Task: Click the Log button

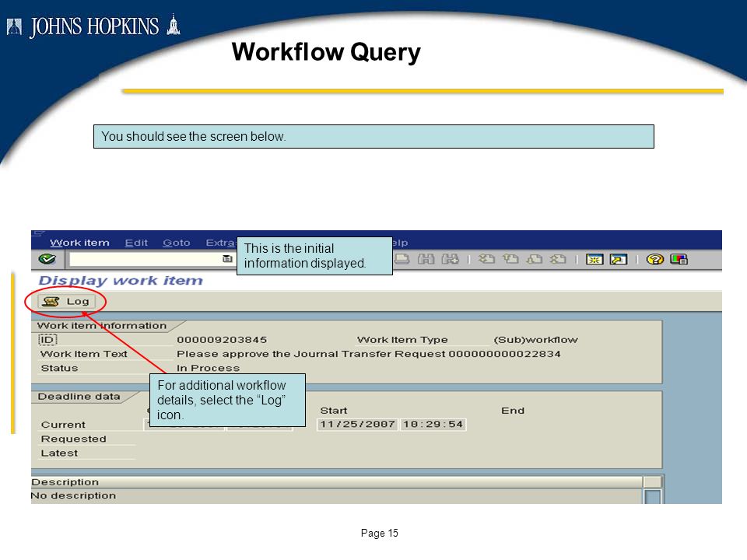Action: [x=66, y=302]
